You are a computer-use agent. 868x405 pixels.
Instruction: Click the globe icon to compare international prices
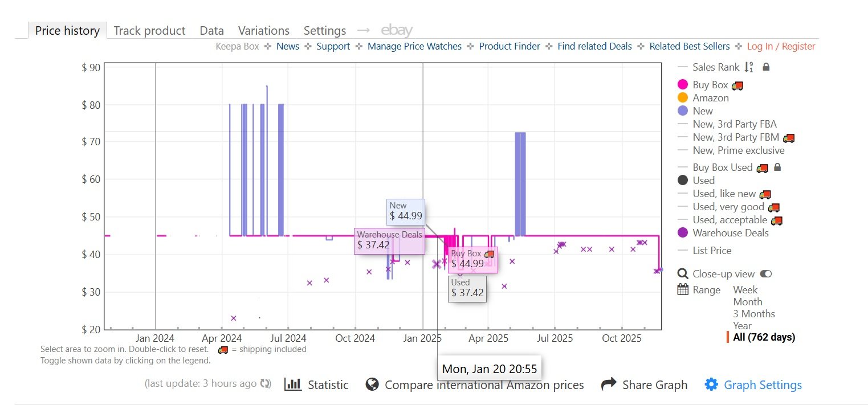(372, 384)
